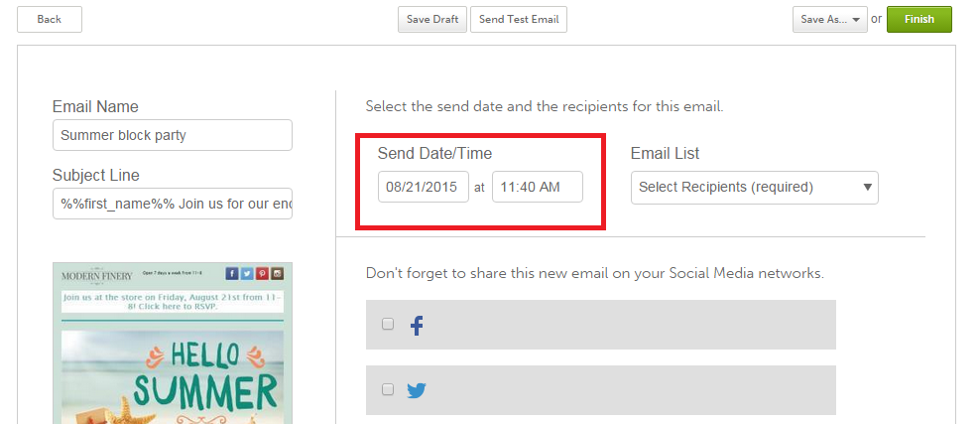Click Pinterest icon in email preview header
980x424 pixels.
click(262, 274)
